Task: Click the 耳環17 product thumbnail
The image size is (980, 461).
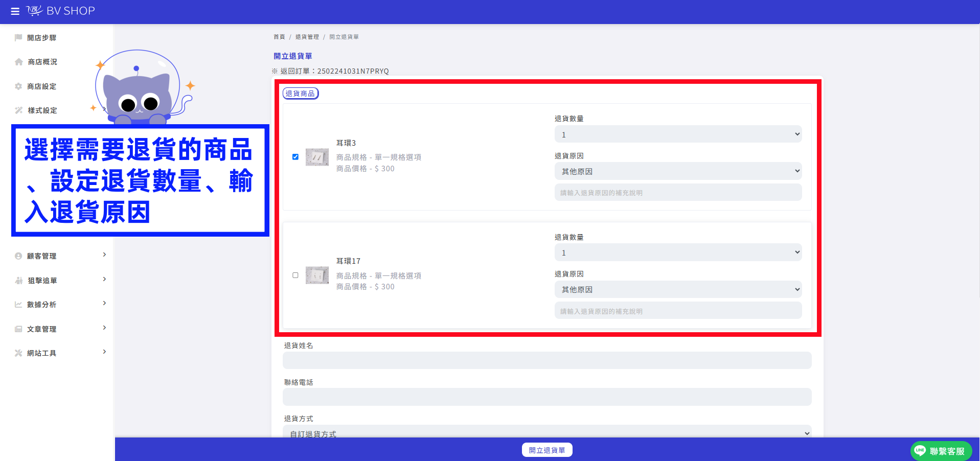Action: pyautogui.click(x=317, y=275)
